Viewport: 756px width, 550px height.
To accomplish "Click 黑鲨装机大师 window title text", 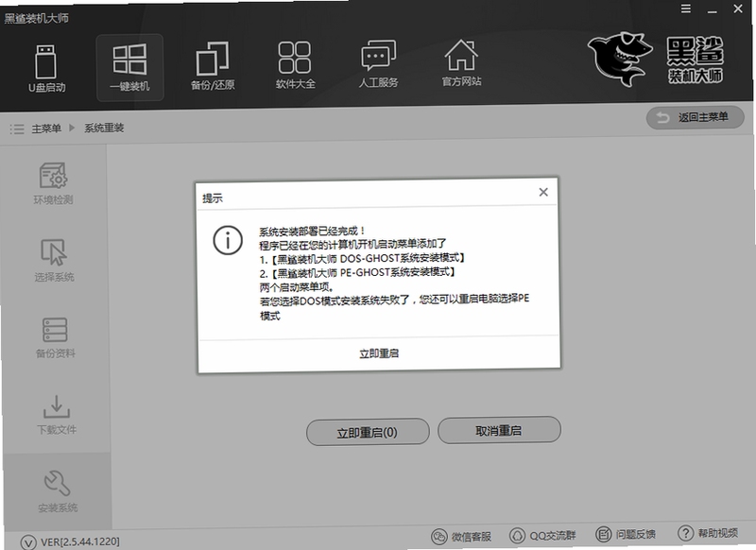I will 37,18.
